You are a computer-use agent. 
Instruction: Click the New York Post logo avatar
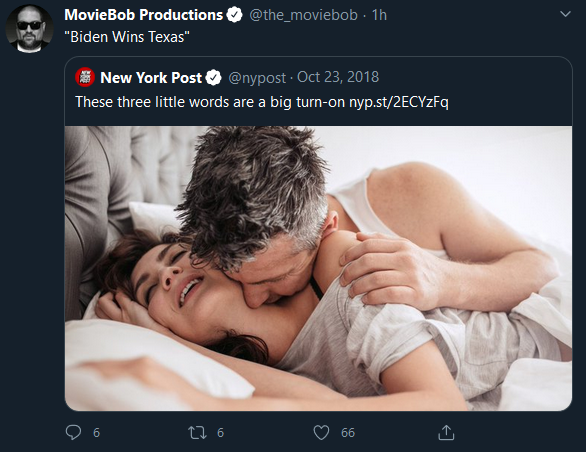coord(85,77)
